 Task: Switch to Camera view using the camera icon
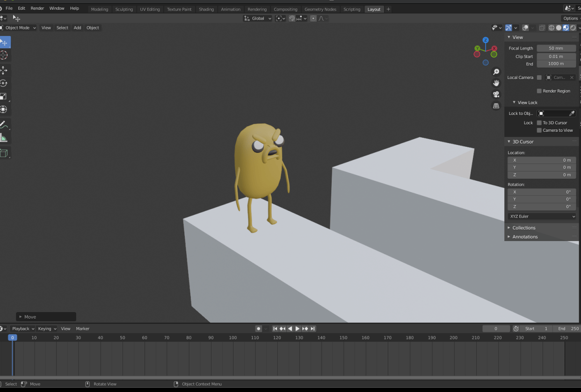496,94
